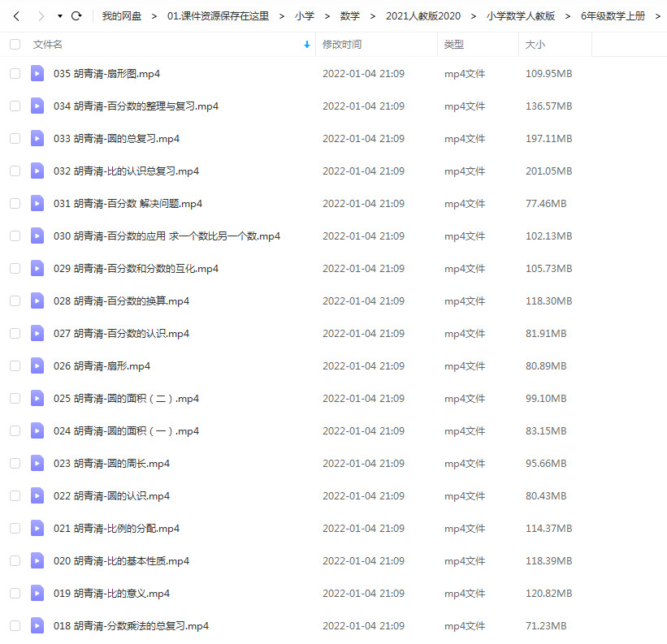Click the video icon of 026 扇形.mp4
Screen dimensions: 667x644
coord(37,366)
